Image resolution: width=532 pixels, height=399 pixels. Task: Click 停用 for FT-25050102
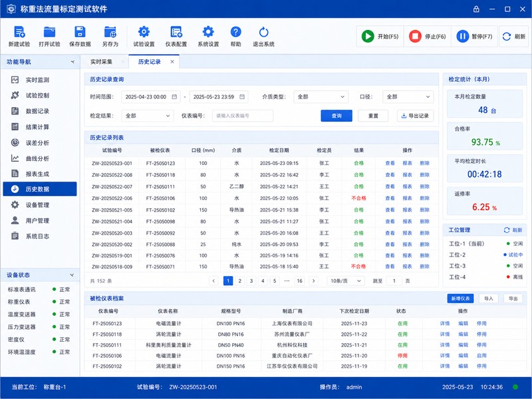coord(481,366)
